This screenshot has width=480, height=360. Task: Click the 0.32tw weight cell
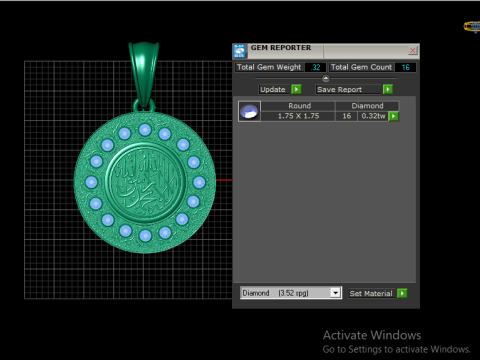(x=373, y=116)
